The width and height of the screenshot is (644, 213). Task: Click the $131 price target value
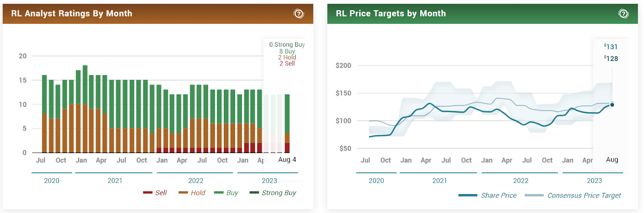(611, 47)
